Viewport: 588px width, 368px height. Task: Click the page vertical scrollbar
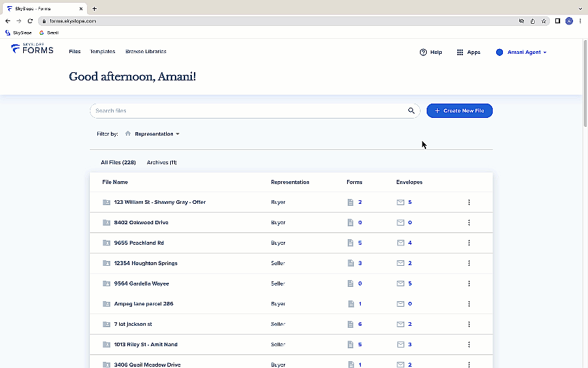[585, 83]
